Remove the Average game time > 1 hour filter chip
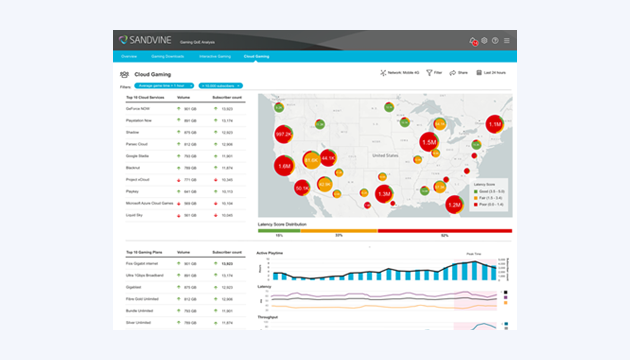The width and height of the screenshot is (630, 360). click(x=191, y=86)
